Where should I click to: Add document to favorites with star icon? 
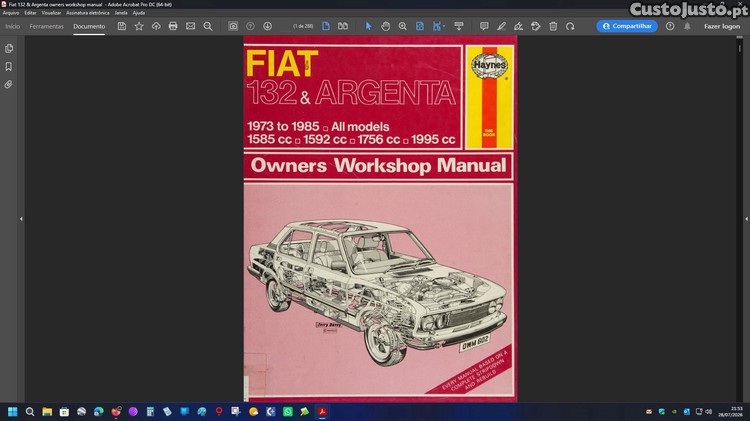click(x=139, y=26)
